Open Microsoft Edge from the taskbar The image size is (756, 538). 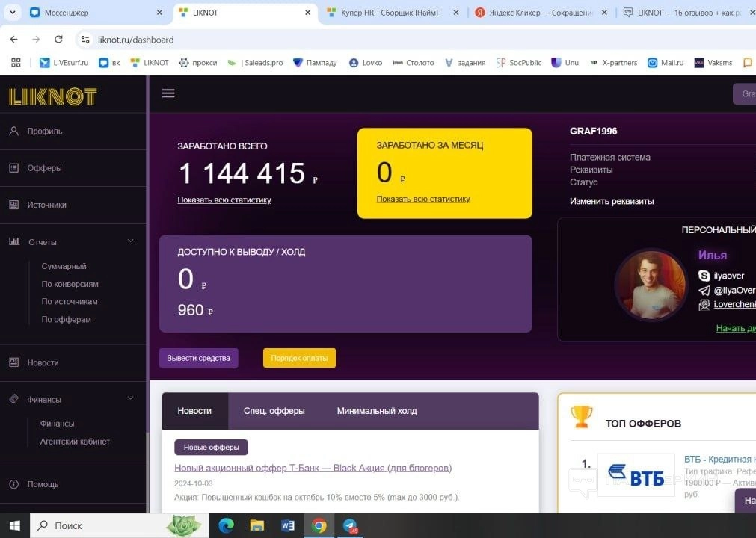[x=226, y=525]
